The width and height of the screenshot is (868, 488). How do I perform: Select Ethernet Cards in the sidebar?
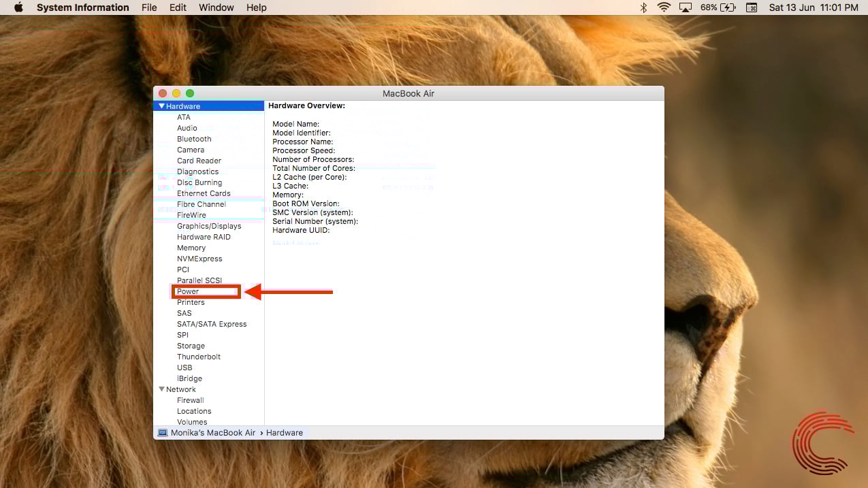204,193
